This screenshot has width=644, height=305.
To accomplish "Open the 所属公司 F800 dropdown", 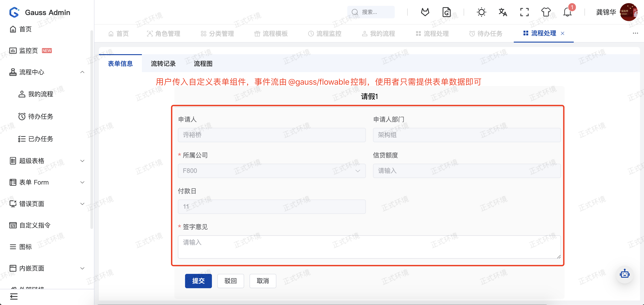I will [x=271, y=171].
